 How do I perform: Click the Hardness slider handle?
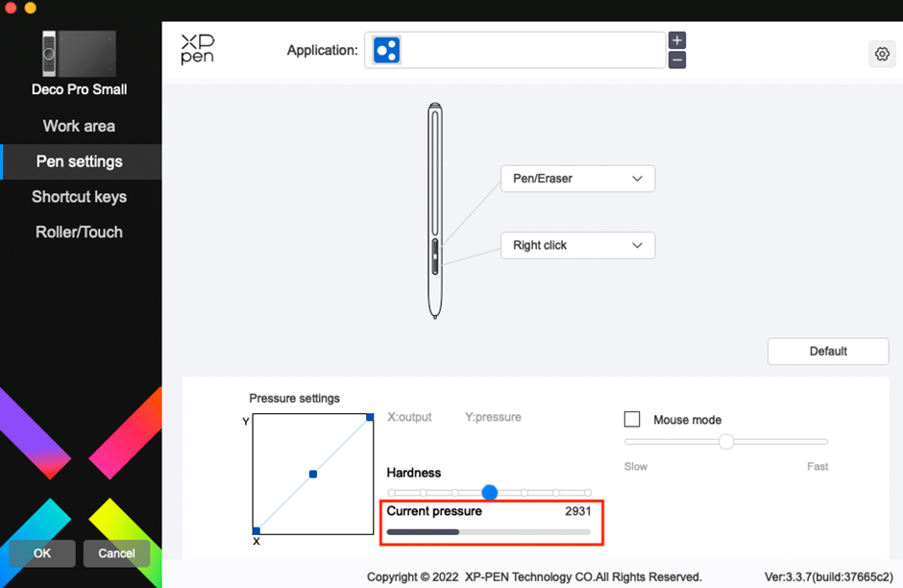click(x=489, y=492)
